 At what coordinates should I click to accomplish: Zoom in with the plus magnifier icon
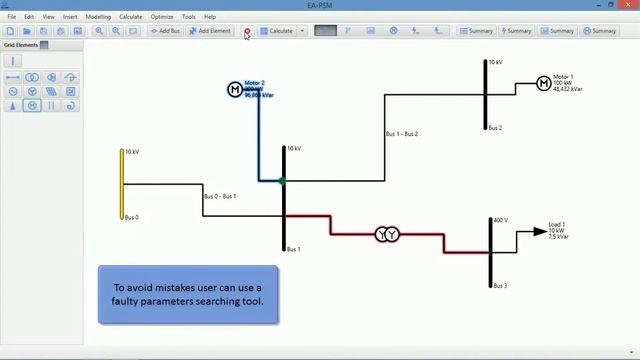point(99,31)
